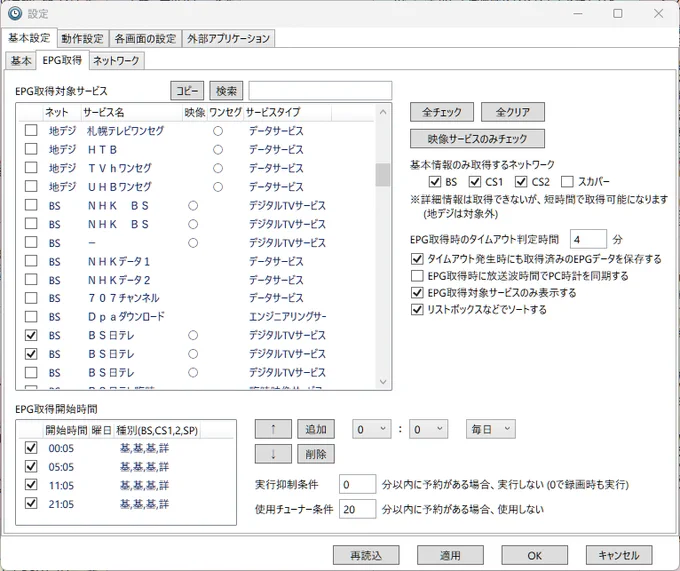Toggle the CS2 network checkbox

click(x=521, y=181)
